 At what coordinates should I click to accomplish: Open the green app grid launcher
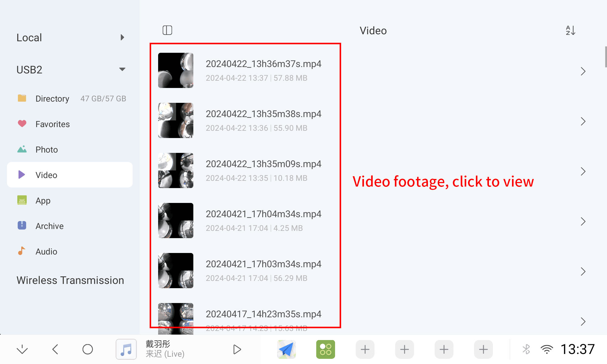(325, 349)
